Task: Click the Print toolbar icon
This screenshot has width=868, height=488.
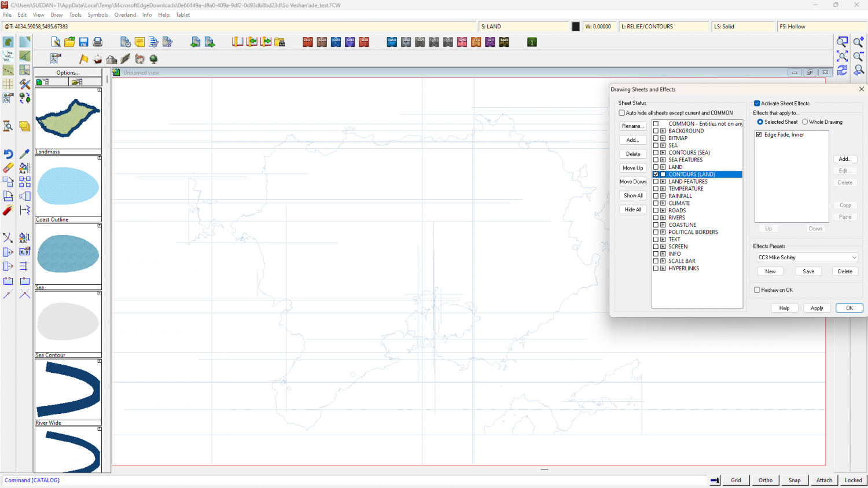Action: coord(98,42)
